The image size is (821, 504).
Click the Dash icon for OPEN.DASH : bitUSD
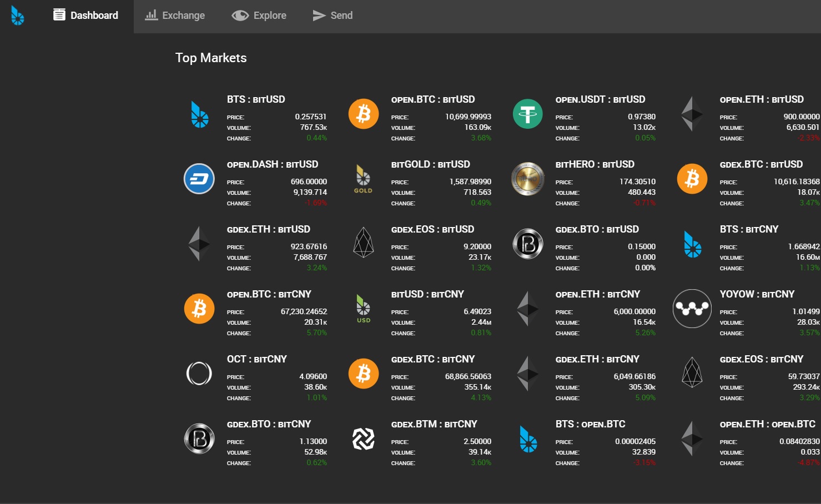click(x=199, y=179)
